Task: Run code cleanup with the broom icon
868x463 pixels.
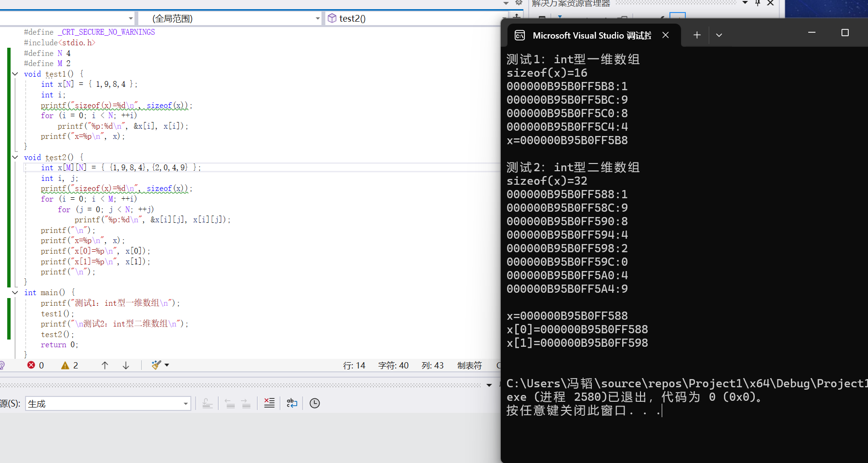Action: (156, 365)
